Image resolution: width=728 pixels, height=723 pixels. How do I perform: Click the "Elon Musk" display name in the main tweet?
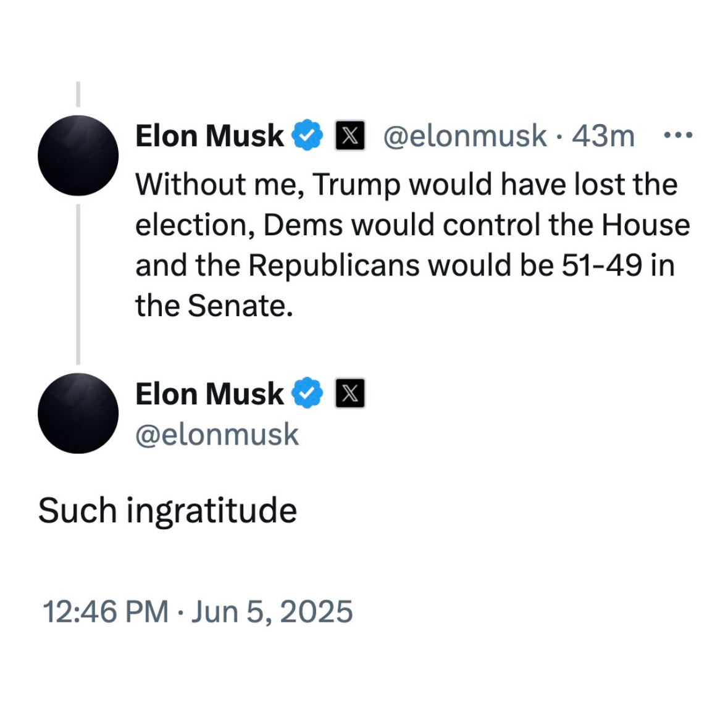209,393
